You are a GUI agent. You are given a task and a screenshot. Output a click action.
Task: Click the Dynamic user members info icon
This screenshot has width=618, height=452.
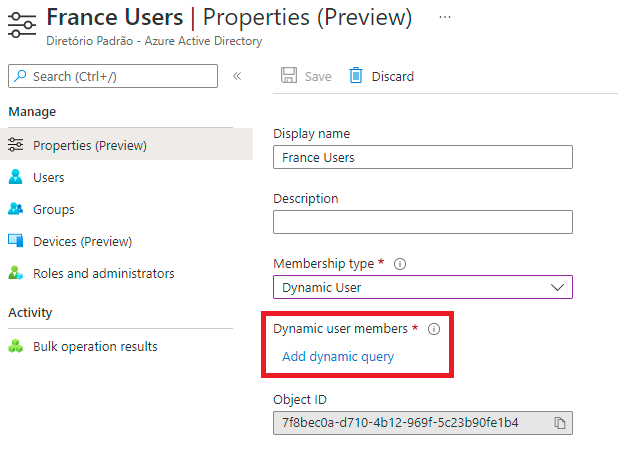[434, 329]
